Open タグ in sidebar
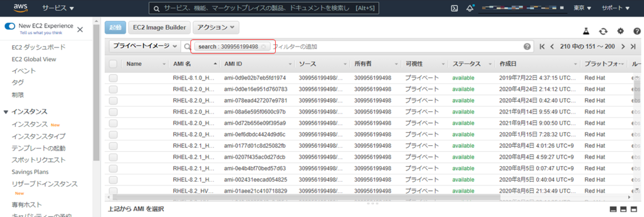644x217 pixels. tap(18, 83)
